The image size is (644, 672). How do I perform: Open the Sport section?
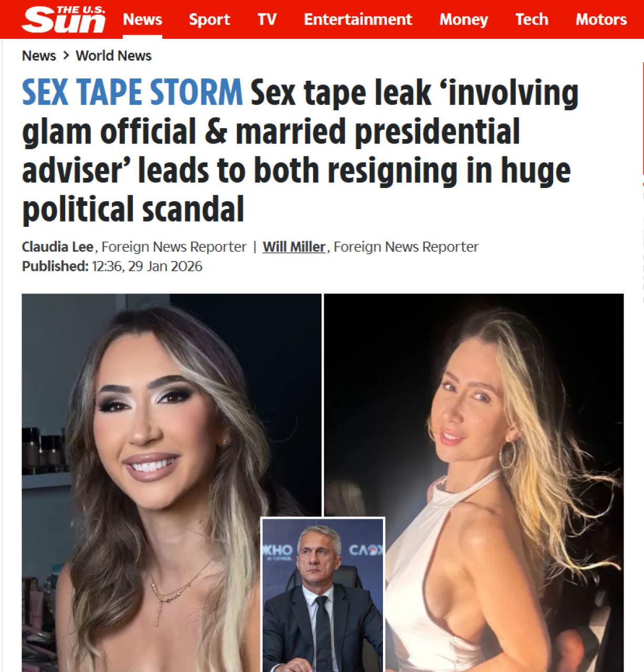(x=210, y=19)
